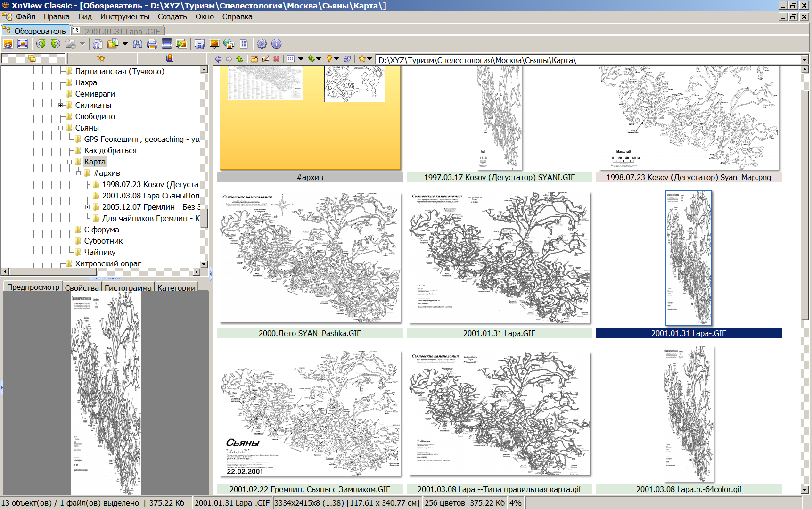Click the printer icon in the toolbar
This screenshot has height=509, width=812.
click(152, 44)
